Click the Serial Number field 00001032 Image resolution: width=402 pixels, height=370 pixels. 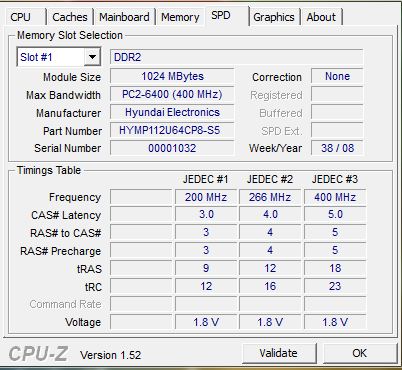pyautogui.click(x=172, y=148)
